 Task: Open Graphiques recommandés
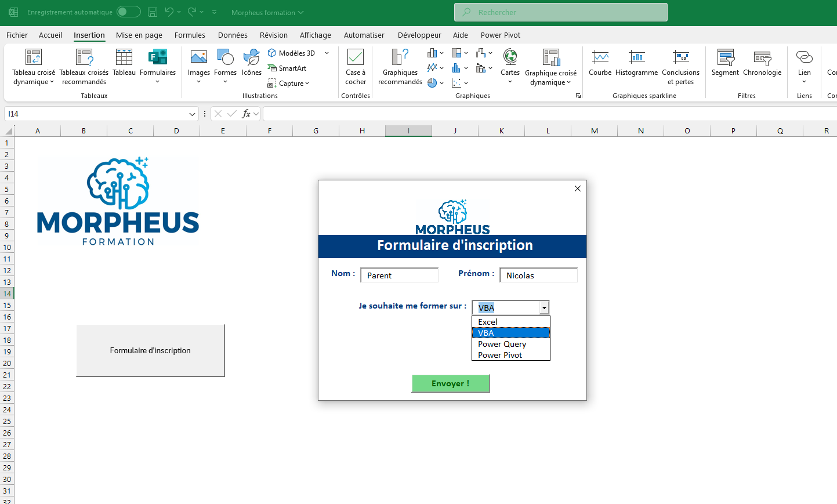(x=400, y=67)
